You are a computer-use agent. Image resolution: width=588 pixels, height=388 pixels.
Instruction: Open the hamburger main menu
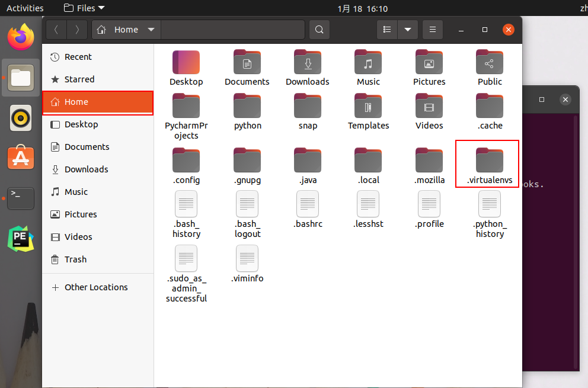coord(432,30)
